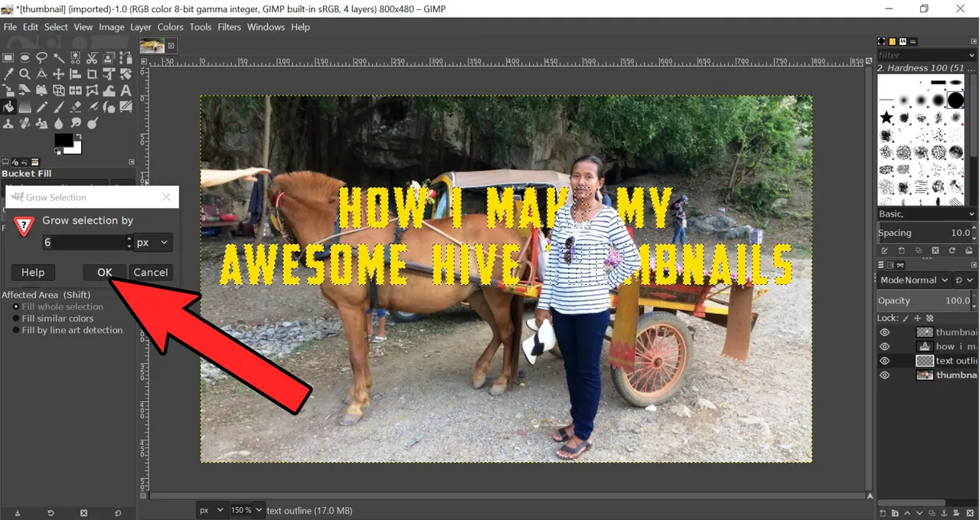Reset colors to default black and white
Screen dimensions: 980x520
[57, 152]
